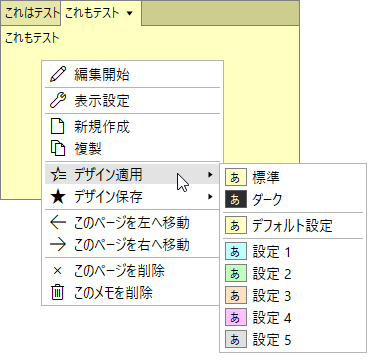The width and height of the screenshot is (378, 364).
Task: Click the green 設定 2 swatch
Action: (x=236, y=273)
